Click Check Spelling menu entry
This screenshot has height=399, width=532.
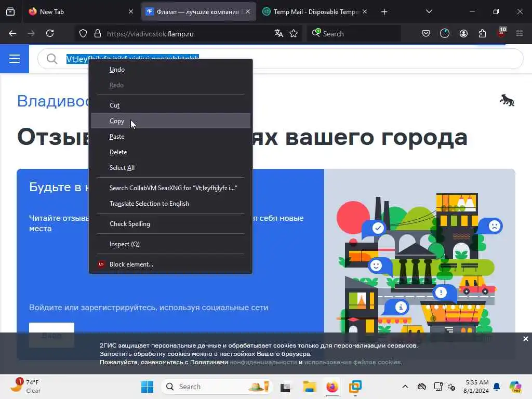[x=170, y=224]
